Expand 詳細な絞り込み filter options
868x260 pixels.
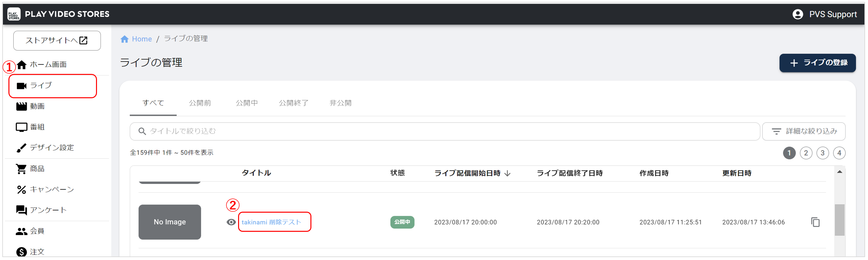pyautogui.click(x=803, y=131)
